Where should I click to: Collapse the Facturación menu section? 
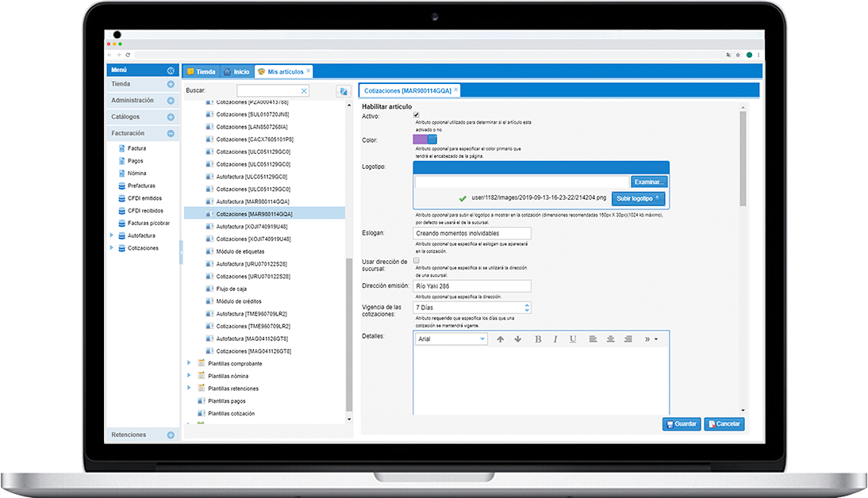(171, 134)
